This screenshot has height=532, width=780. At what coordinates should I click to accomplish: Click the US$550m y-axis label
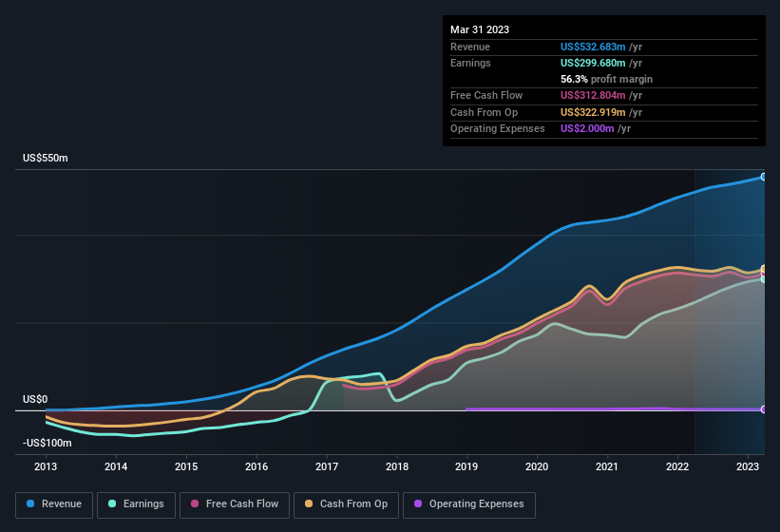(x=46, y=158)
